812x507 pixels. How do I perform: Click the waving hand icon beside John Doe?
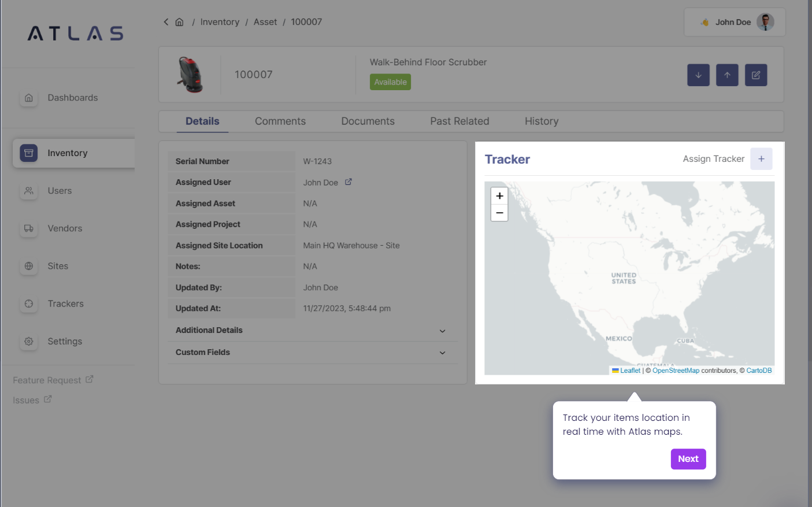[705, 23]
